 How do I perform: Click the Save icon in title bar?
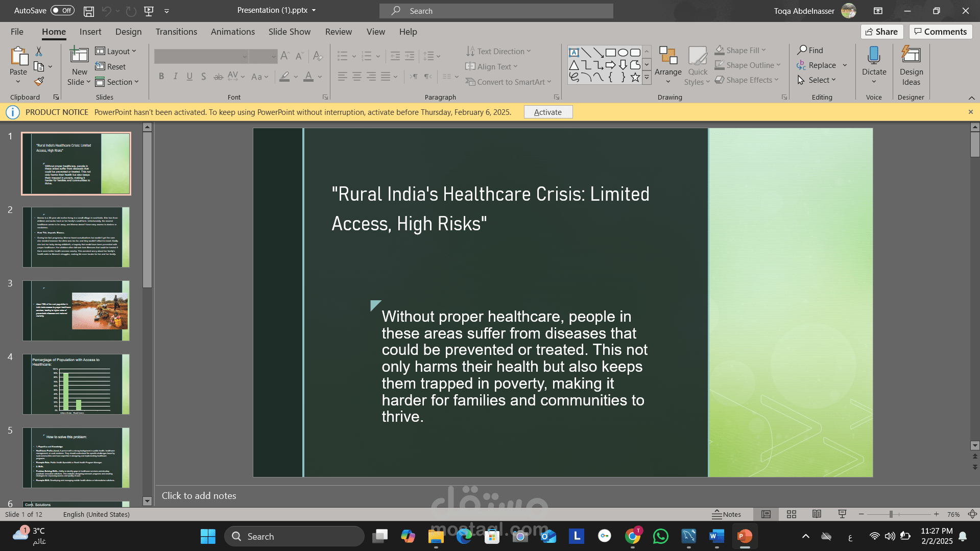point(89,11)
